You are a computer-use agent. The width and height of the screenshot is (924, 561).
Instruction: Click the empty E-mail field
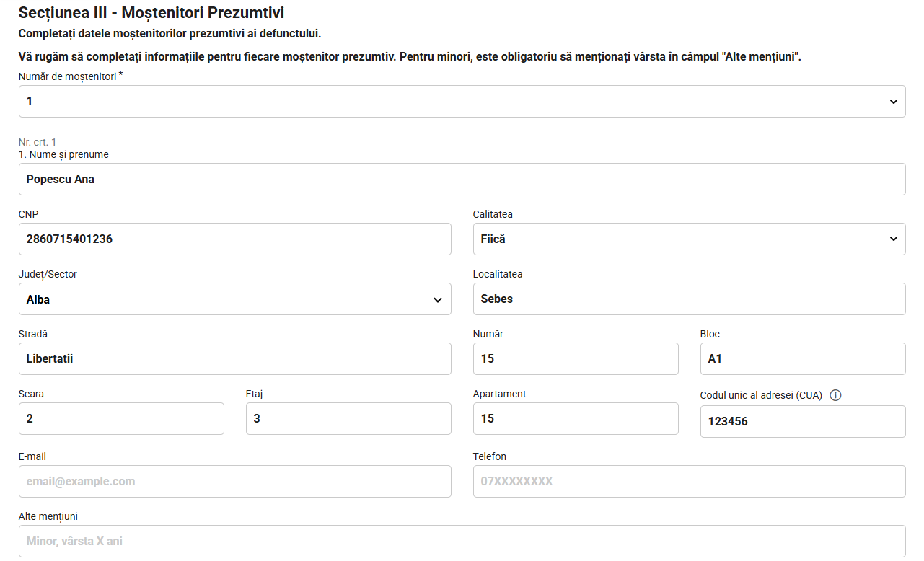[x=235, y=481]
